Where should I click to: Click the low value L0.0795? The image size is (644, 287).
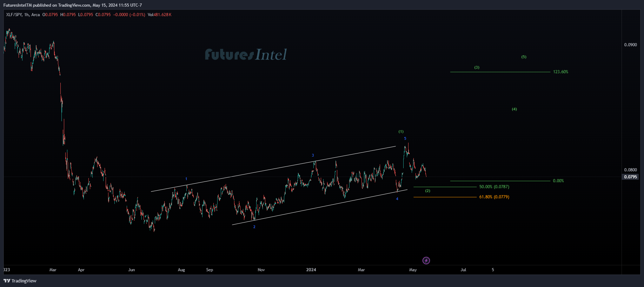[86, 15]
